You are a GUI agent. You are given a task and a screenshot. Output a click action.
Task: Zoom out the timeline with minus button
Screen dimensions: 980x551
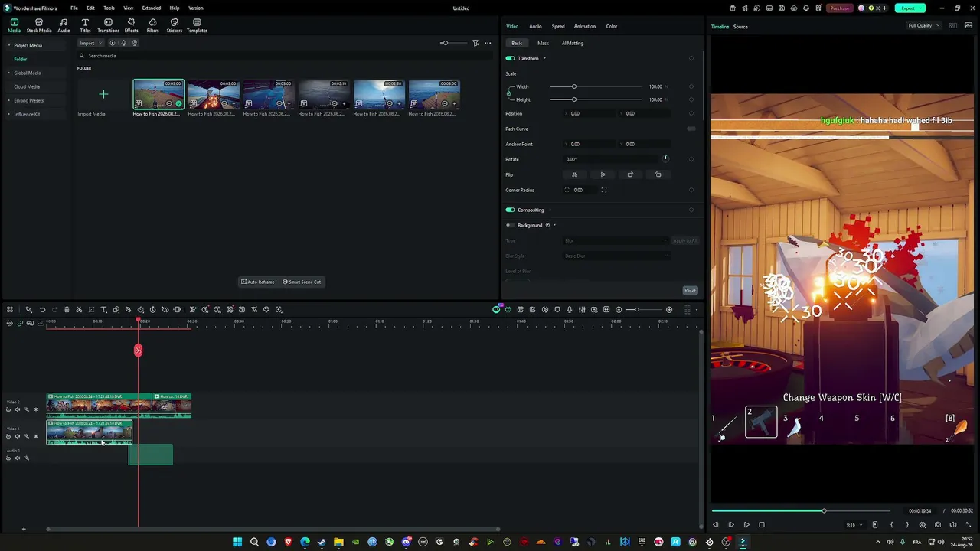click(x=619, y=309)
